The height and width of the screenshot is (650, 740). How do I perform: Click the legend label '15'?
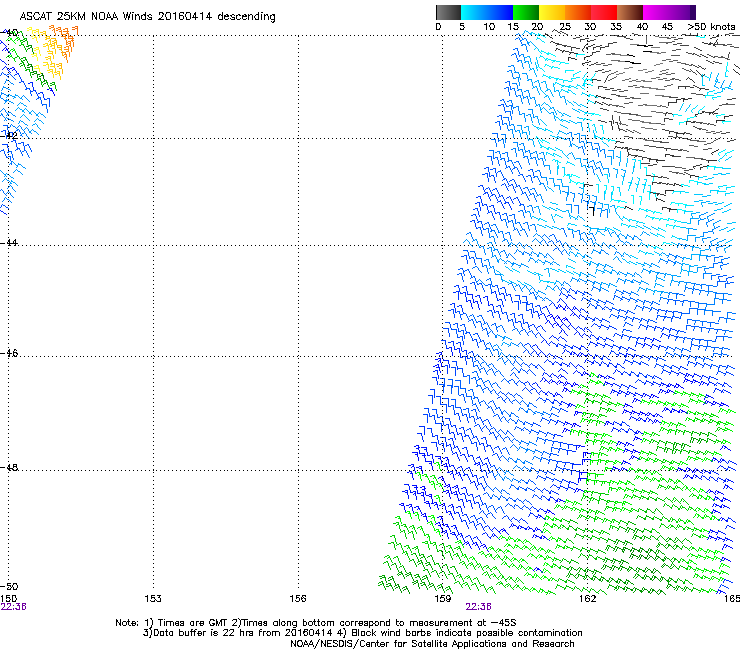[513, 27]
